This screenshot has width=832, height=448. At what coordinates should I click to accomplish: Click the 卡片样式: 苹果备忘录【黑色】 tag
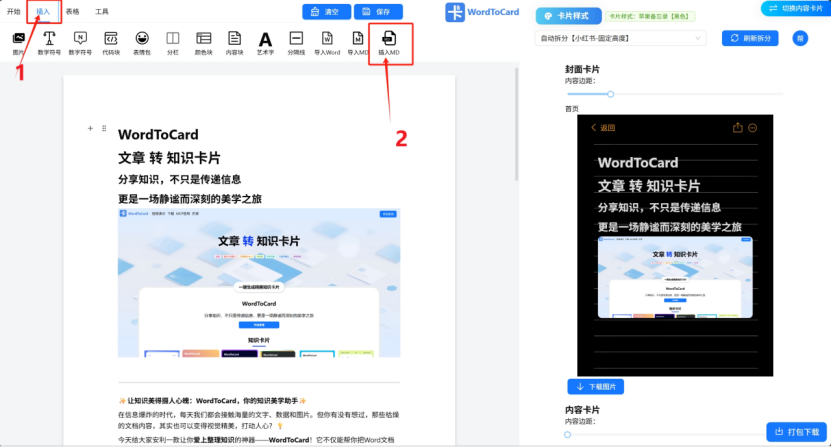650,16
